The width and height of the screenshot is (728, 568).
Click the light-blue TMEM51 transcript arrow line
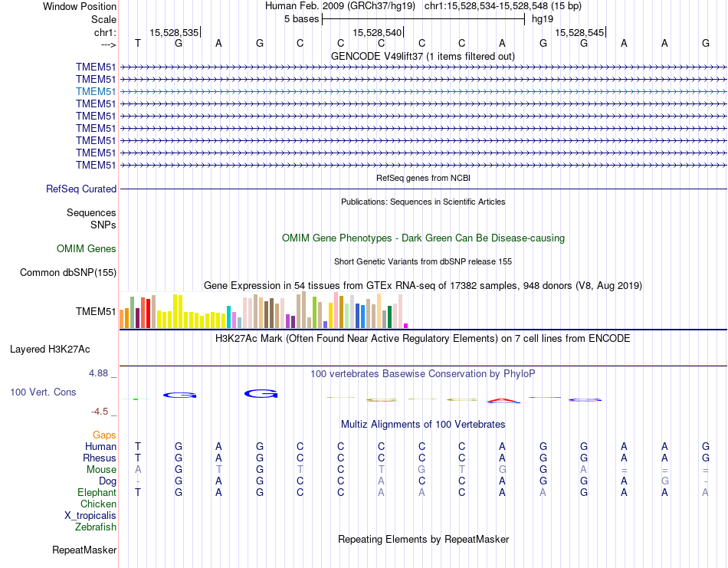pos(423,91)
